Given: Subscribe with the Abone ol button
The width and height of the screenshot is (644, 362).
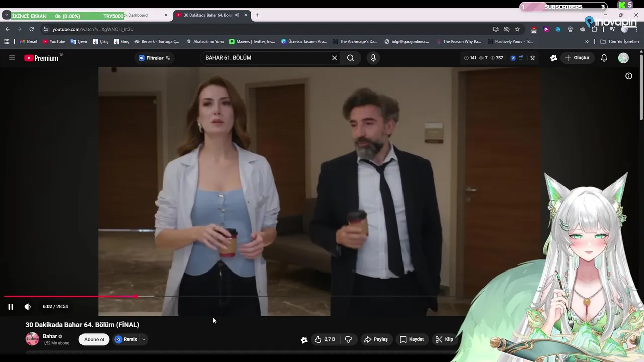Looking at the screenshot, I should (x=94, y=339).
